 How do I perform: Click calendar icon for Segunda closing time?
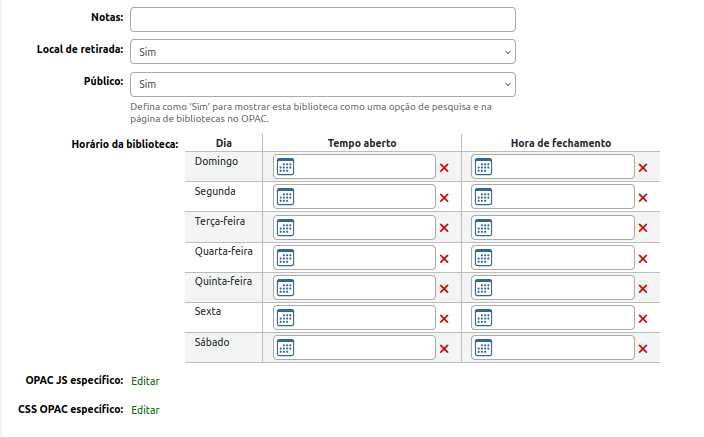pos(484,197)
